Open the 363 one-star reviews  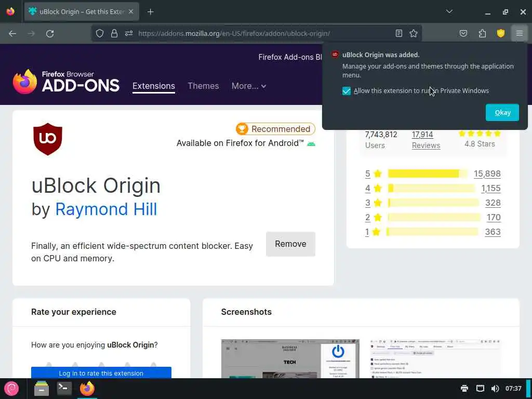click(493, 232)
